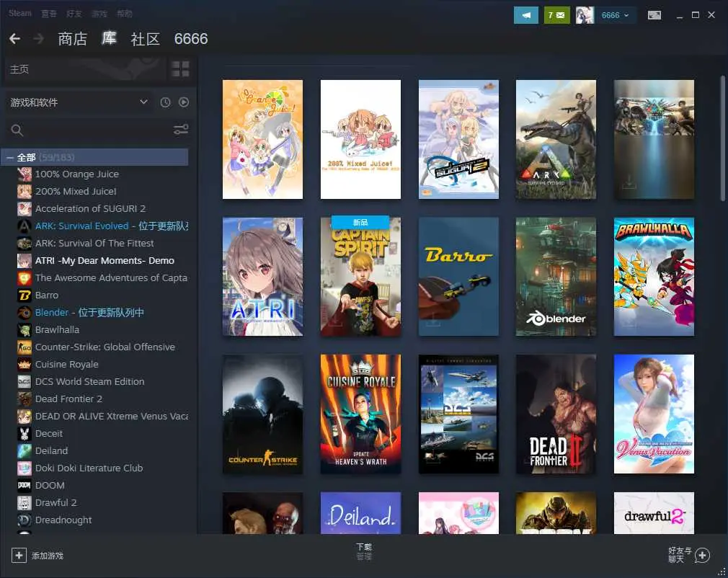728x578 pixels.
Task: Select Drawful 2 in list
Action: pyautogui.click(x=56, y=503)
